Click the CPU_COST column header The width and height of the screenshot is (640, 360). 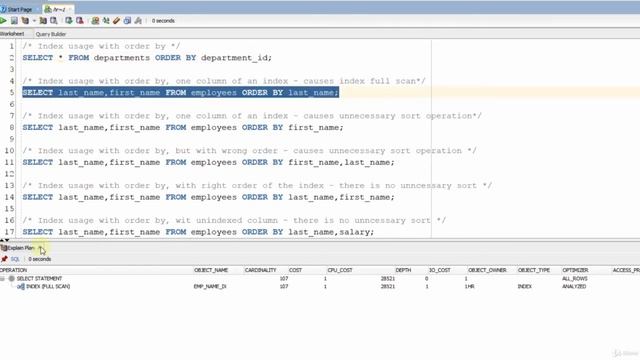tap(340, 270)
